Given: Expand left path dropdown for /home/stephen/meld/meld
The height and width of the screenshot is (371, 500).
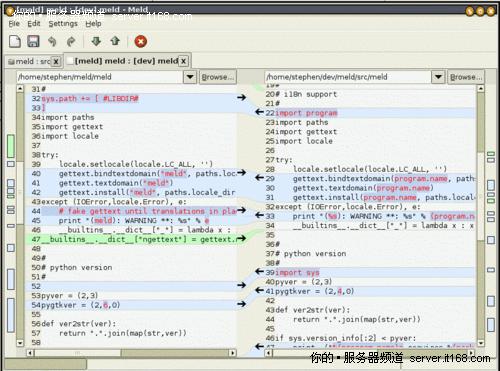Looking at the screenshot, I should pos(190,77).
